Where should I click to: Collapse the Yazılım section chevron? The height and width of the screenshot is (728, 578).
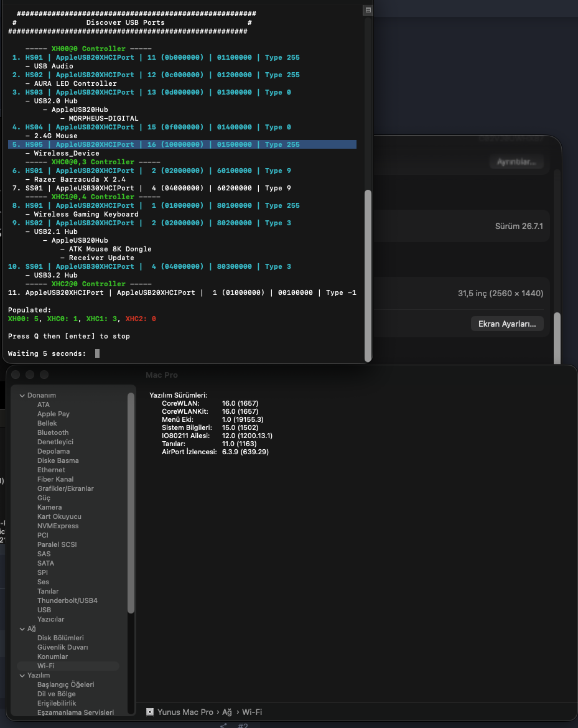(x=22, y=676)
